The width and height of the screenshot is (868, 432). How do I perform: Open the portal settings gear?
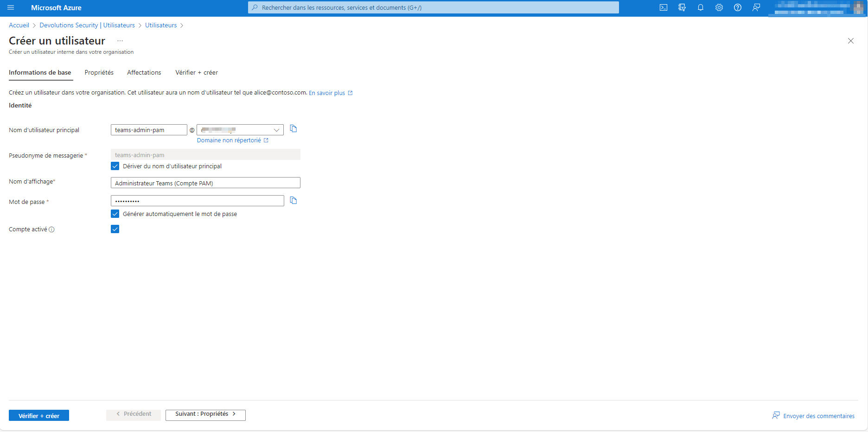point(719,8)
